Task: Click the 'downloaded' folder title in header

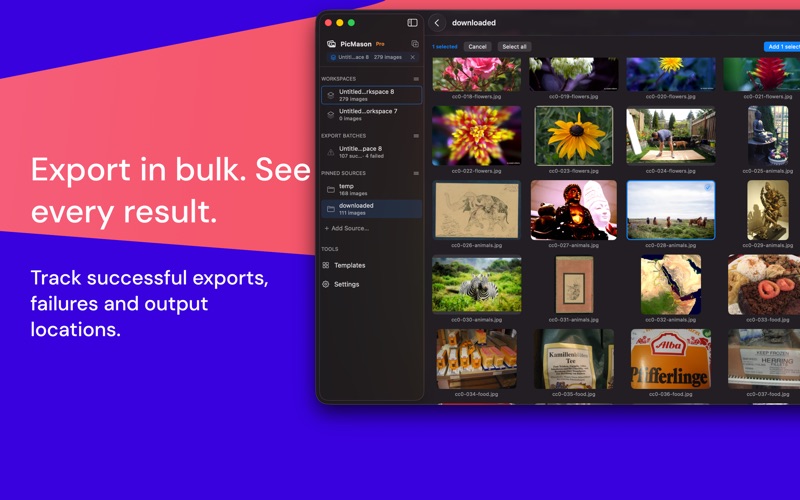Action: (x=474, y=23)
